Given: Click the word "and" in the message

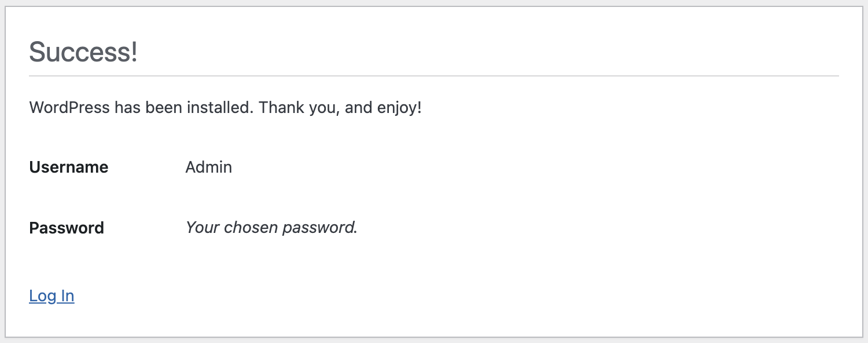Looking at the screenshot, I should pos(358,108).
